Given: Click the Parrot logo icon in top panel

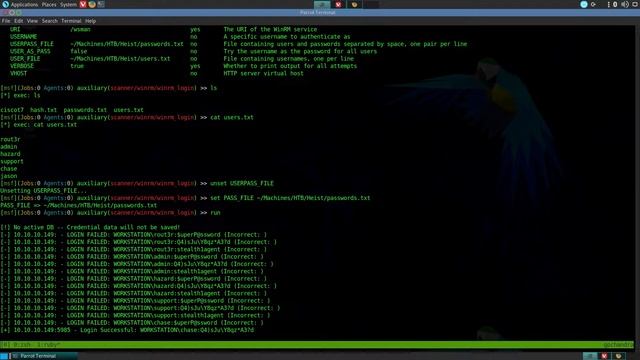Looking at the screenshot, I should 5,4.
